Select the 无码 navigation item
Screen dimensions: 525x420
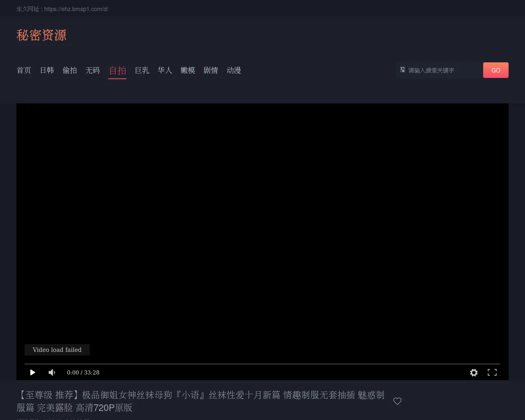pos(93,71)
